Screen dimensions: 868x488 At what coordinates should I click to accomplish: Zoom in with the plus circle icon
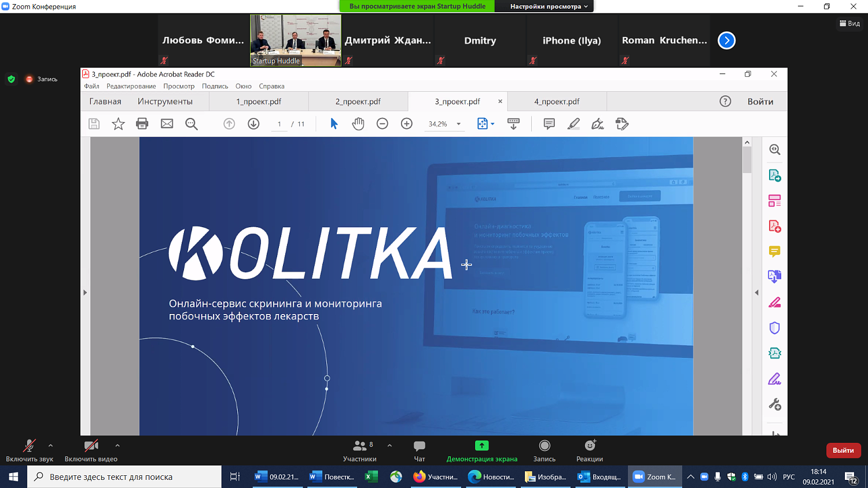(x=407, y=124)
